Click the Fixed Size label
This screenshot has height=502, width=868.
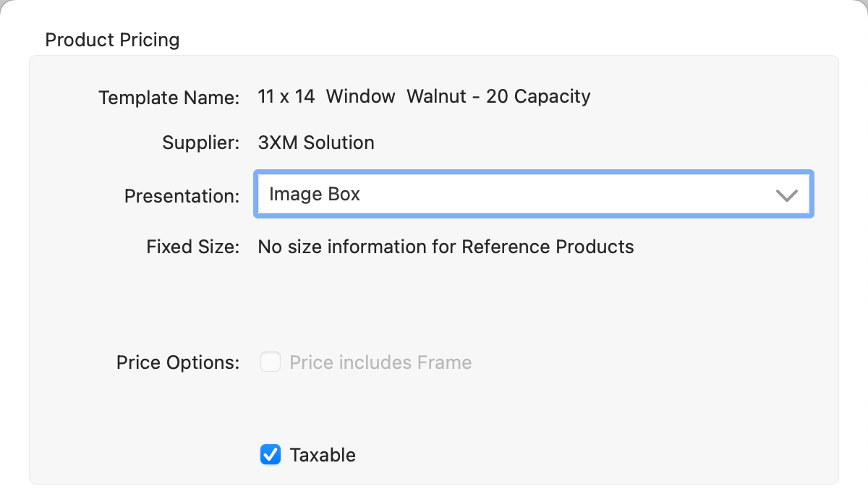[x=192, y=247]
